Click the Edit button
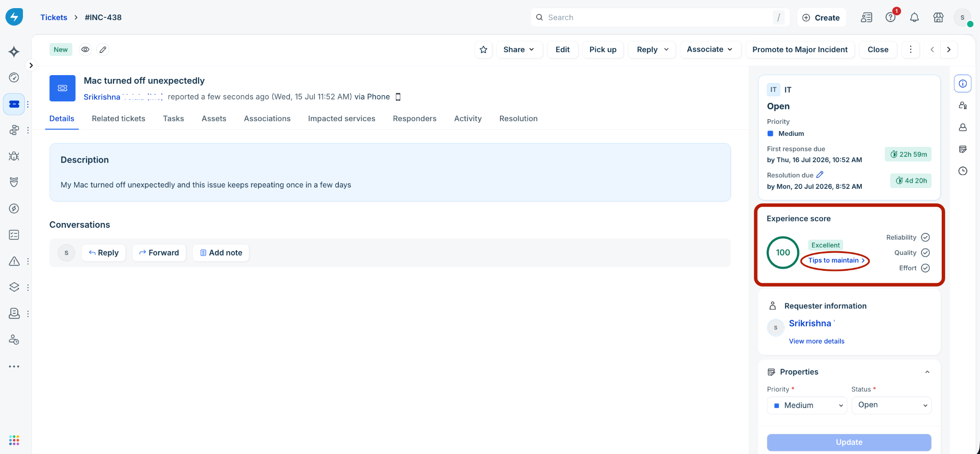The image size is (980, 454). coord(562,50)
